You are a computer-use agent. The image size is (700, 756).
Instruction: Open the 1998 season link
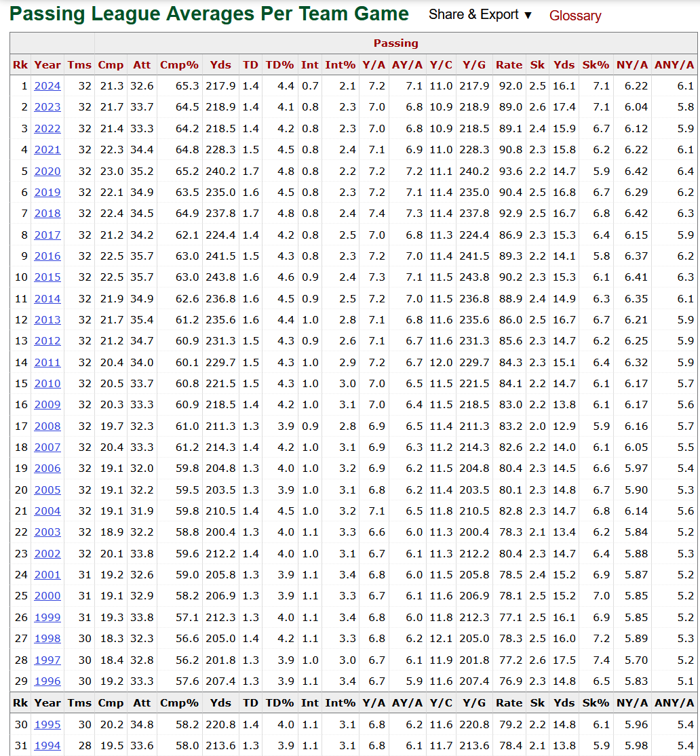tap(47, 639)
